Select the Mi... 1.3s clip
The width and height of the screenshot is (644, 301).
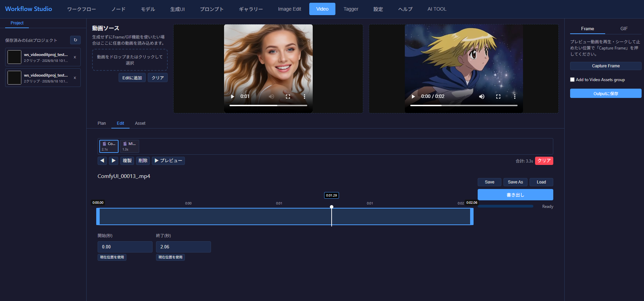click(130, 146)
